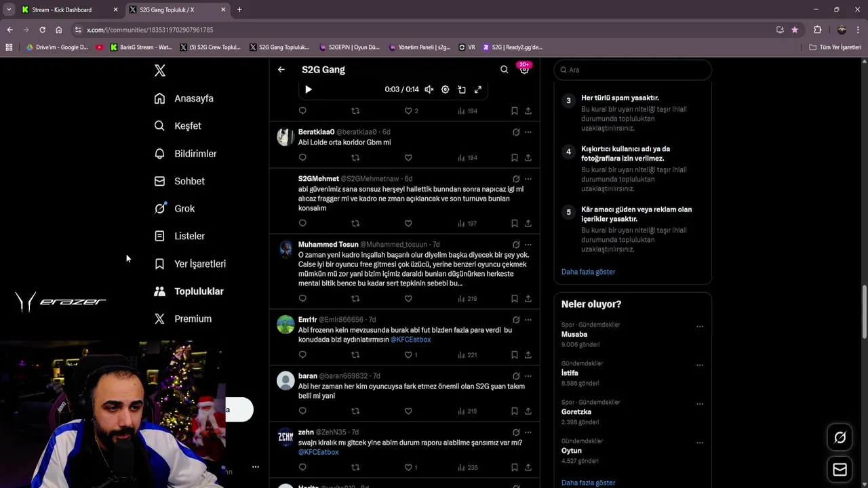Bookmark this page with star icon
868x488 pixels.
[795, 30]
